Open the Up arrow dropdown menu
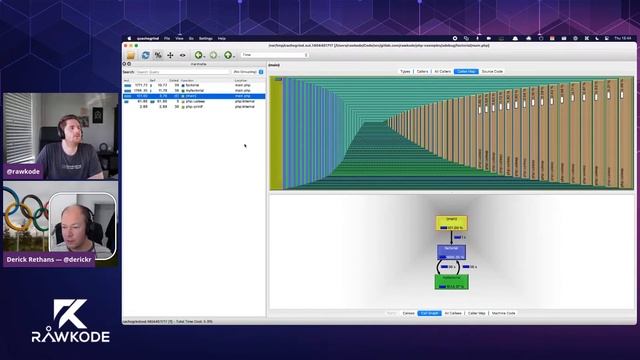640x360 pixels. click(x=234, y=56)
